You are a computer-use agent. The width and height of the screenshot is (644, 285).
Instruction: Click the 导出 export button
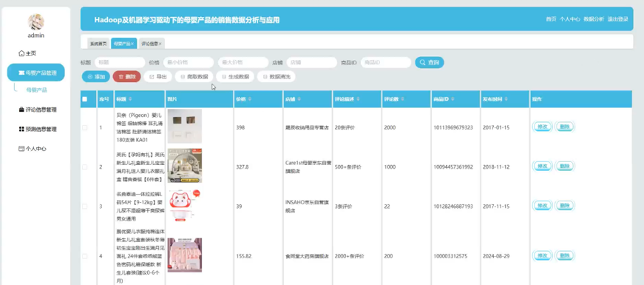click(x=157, y=76)
